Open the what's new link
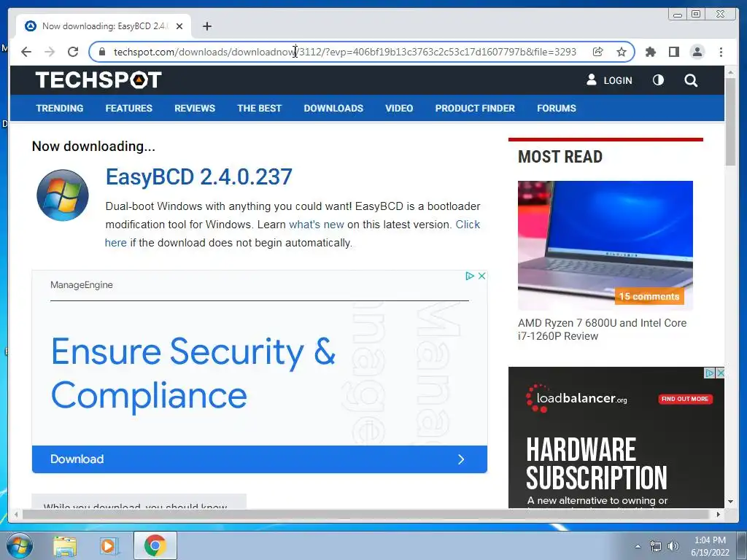The image size is (747, 560). pos(317,225)
